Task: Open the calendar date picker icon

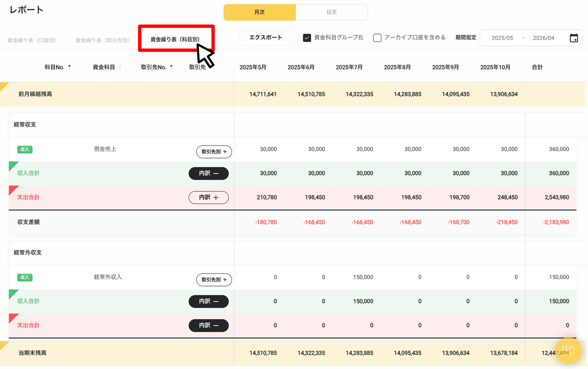Action: tap(574, 38)
